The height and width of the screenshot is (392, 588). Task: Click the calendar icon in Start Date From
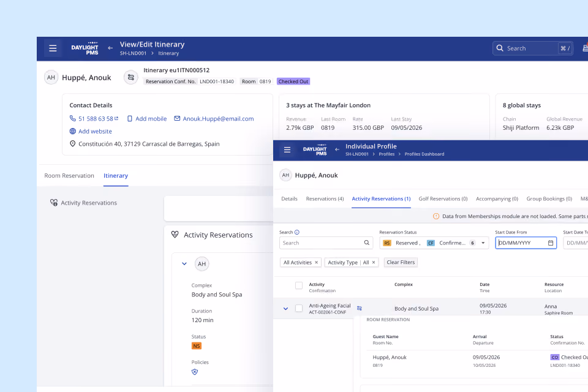tap(551, 243)
